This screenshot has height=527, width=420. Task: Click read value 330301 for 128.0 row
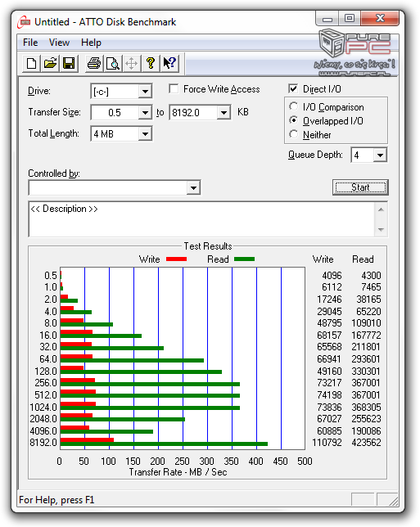[x=366, y=371]
